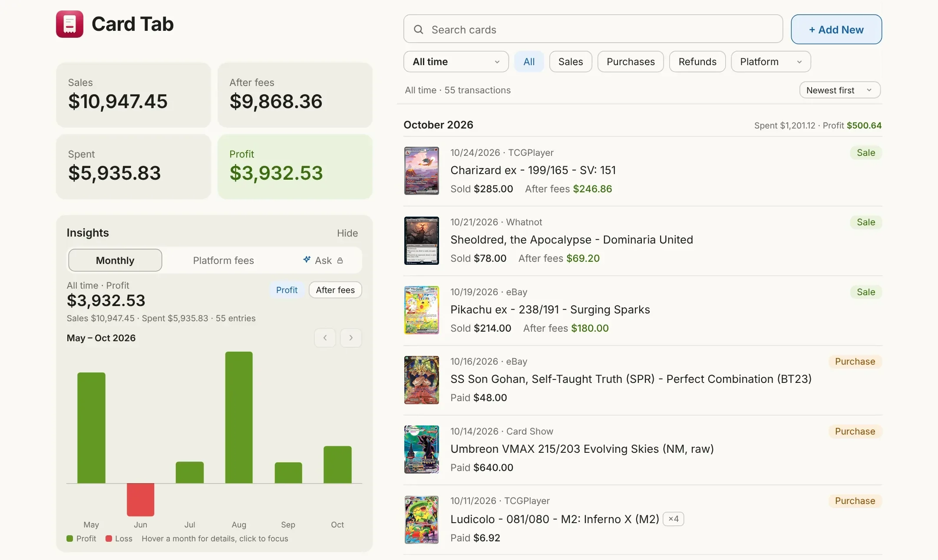Open Umbreon VMAX card thumbnail
Image resolution: width=938 pixels, height=560 pixels.
[x=422, y=449]
